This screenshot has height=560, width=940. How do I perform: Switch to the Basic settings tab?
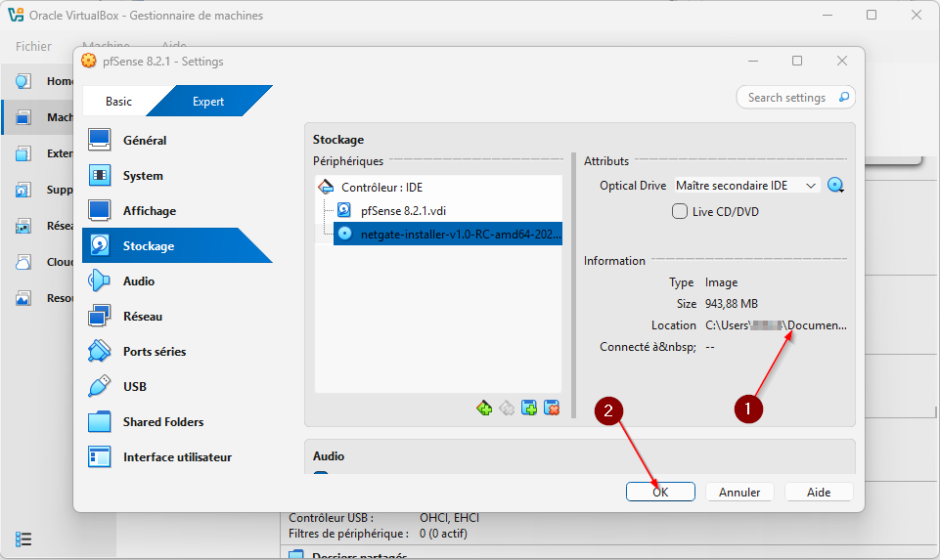point(118,102)
